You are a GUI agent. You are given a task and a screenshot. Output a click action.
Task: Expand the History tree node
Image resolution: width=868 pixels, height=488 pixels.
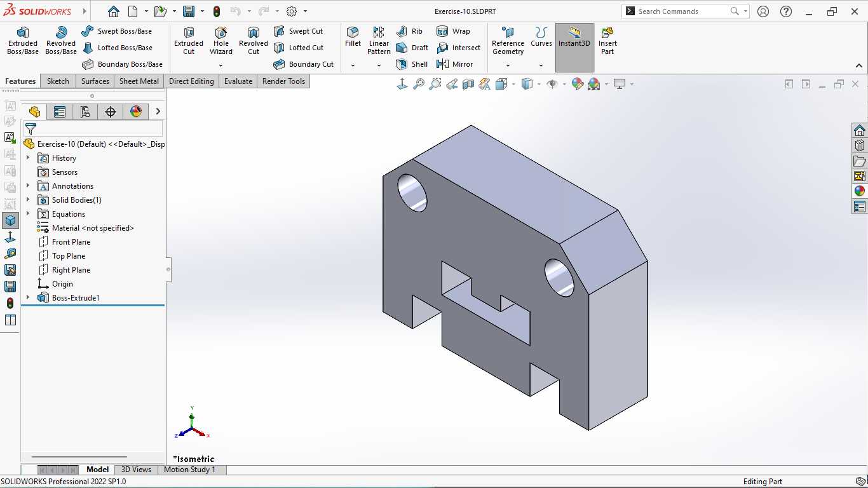tap(28, 158)
